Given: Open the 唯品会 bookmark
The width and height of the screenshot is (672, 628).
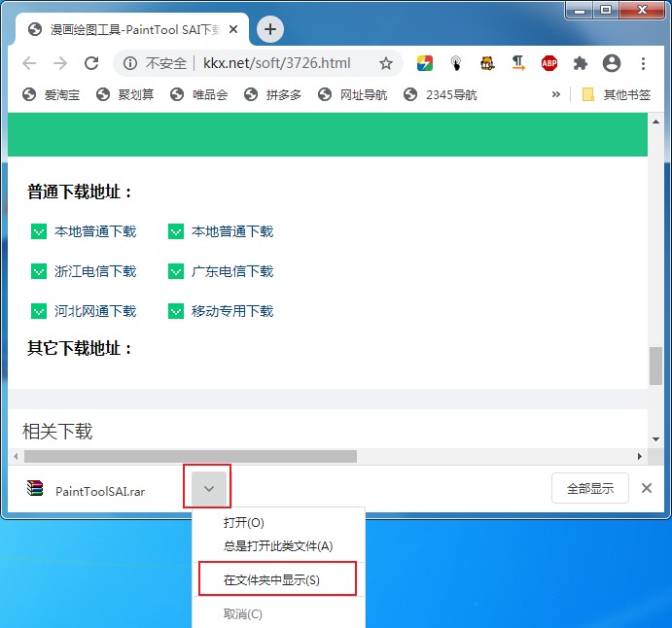Looking at the screenshot, I should tap(198, 94).
